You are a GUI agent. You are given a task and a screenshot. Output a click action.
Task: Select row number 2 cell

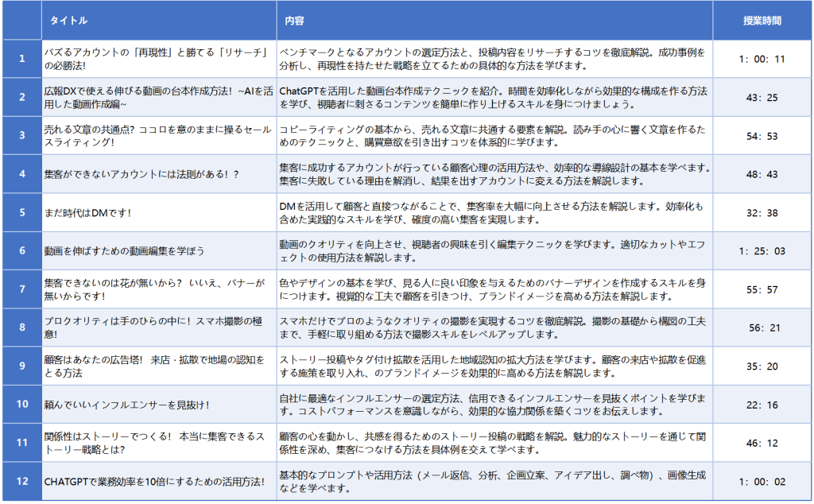click(x=21, y=97)
